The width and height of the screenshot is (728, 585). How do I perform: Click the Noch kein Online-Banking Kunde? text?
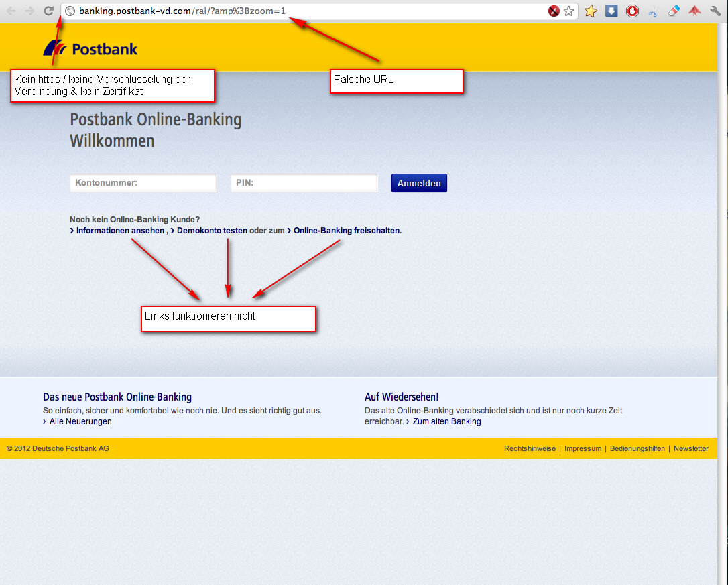[x=135, y=220]
